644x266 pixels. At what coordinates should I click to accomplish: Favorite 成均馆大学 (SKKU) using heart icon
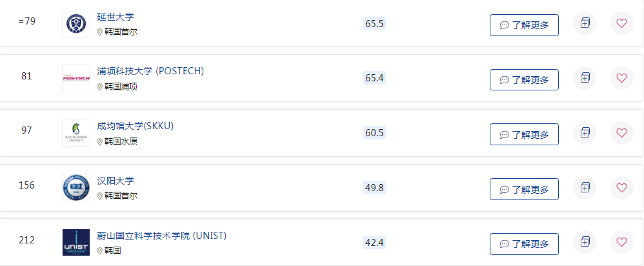point(622,133)
